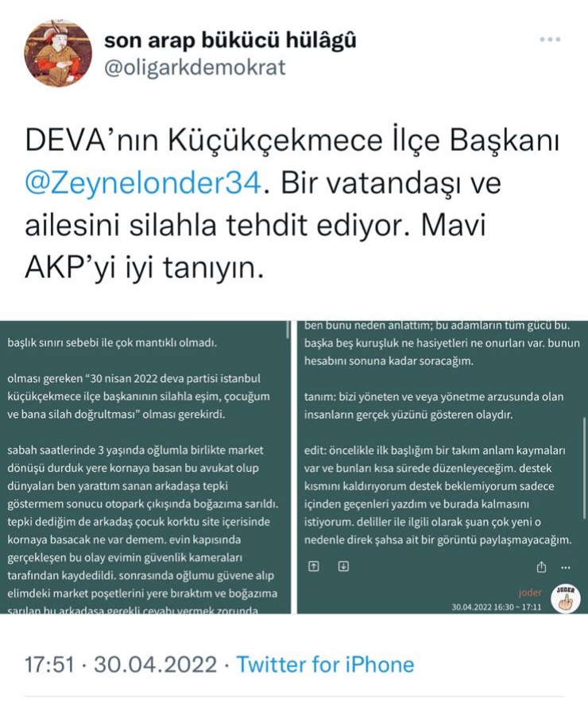This screenshot has height=703, width=588.
Task: Click the entry timestamp 30.04.2022 16:30 ~ 17:11
Action: [496, 607]
